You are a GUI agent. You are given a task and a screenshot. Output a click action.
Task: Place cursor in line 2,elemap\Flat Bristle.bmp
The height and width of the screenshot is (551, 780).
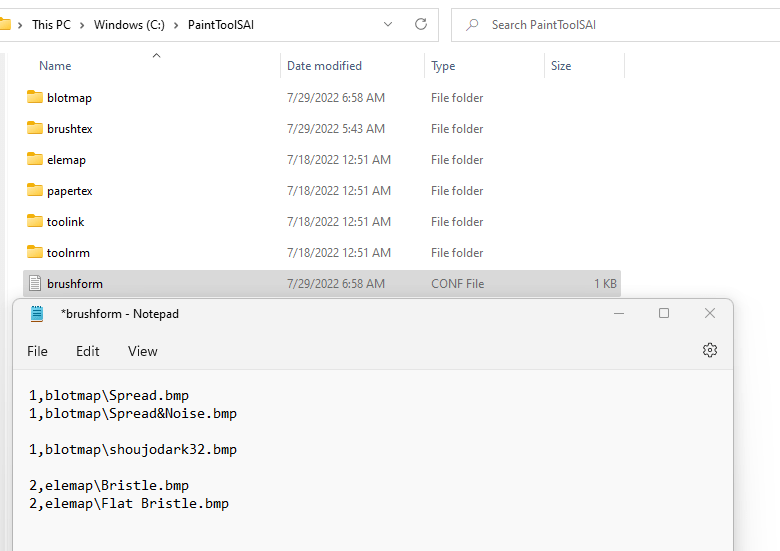tap(128, 503)
